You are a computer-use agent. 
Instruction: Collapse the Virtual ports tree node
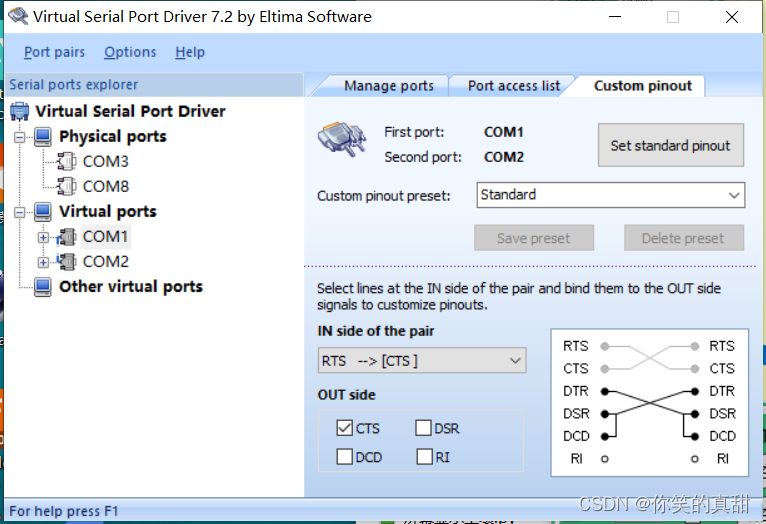click(20, 212)
